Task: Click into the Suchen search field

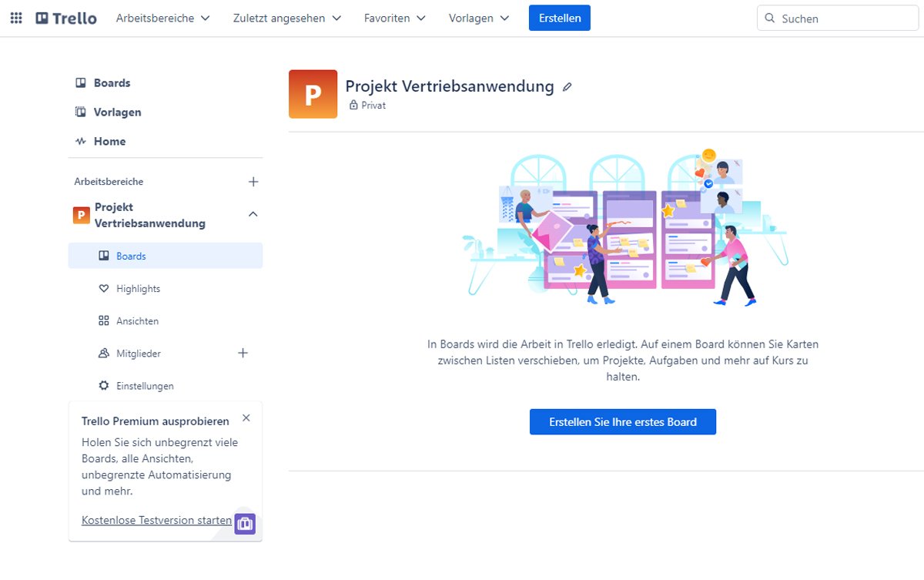Action: 837,18
